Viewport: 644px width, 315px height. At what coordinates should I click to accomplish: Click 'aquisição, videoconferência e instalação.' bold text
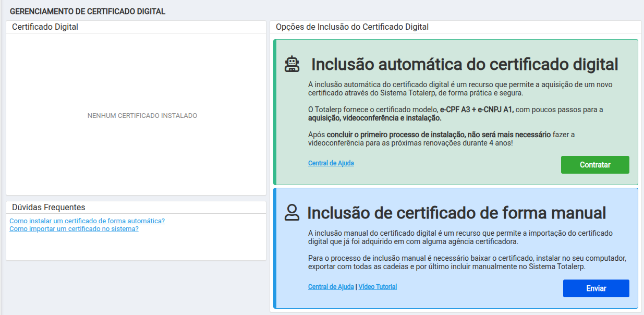point(375,118)
